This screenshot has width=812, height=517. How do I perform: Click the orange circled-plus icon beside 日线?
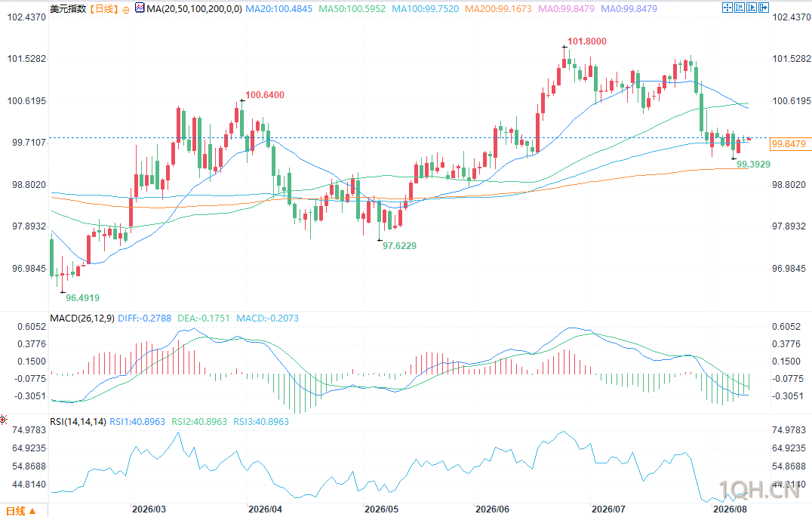pos(126,9)
